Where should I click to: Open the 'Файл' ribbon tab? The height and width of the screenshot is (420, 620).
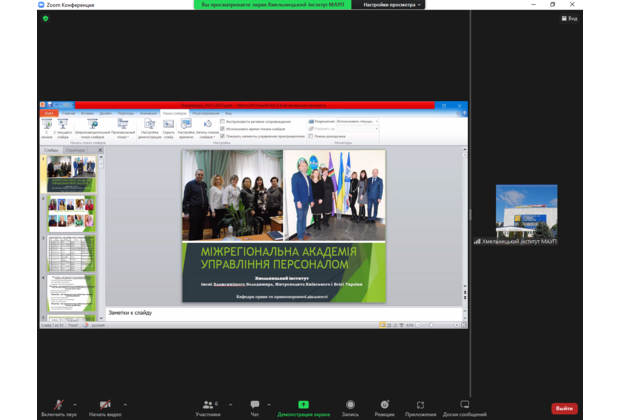tap(48, 112)
